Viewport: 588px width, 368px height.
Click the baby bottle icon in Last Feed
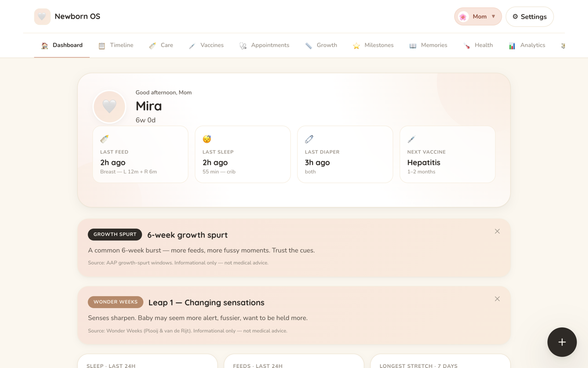[104, 139]
